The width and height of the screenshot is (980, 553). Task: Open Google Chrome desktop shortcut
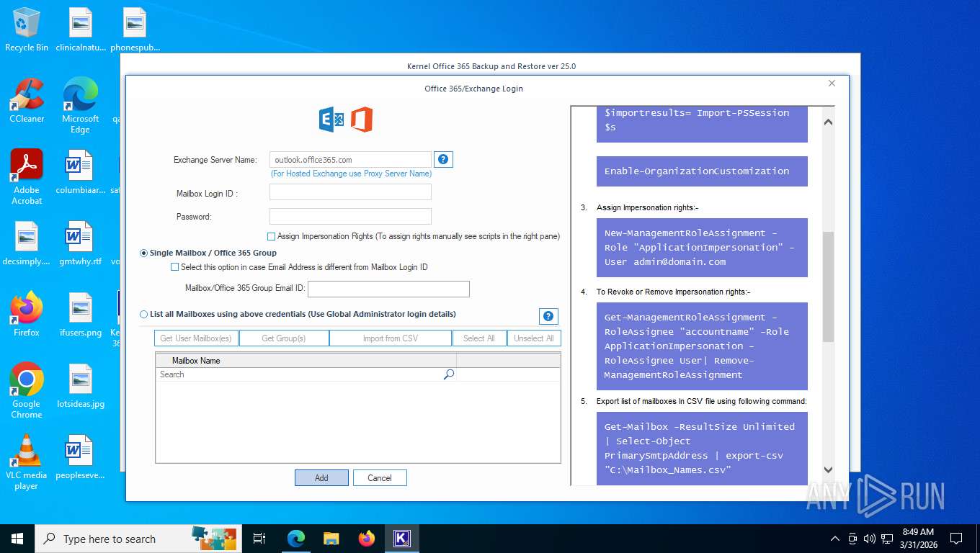[x=27, y=390]
